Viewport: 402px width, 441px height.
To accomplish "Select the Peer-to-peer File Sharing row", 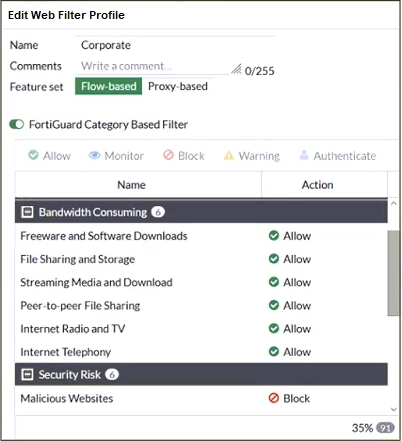I will (x=201, y=305).
